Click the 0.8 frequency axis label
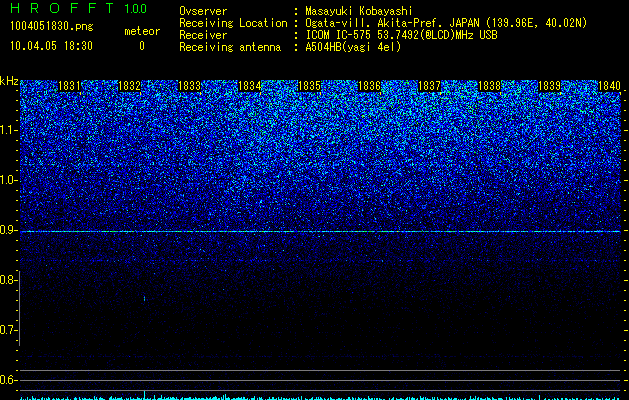Viewport: 629px width, 400px height. point(8,280)
